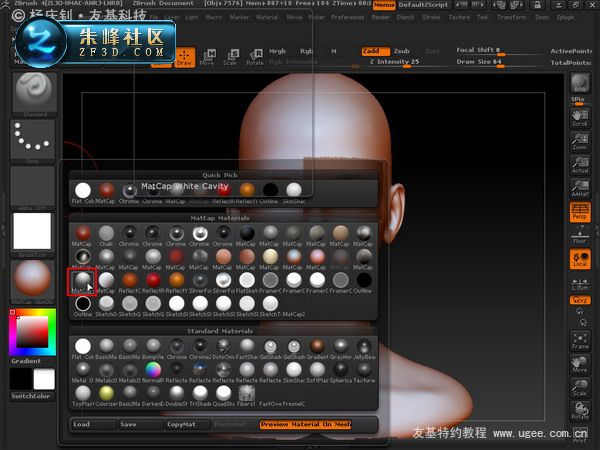The image size is (600, 450).
Task: Click the Save material button
Action: (x=140, y=424)
